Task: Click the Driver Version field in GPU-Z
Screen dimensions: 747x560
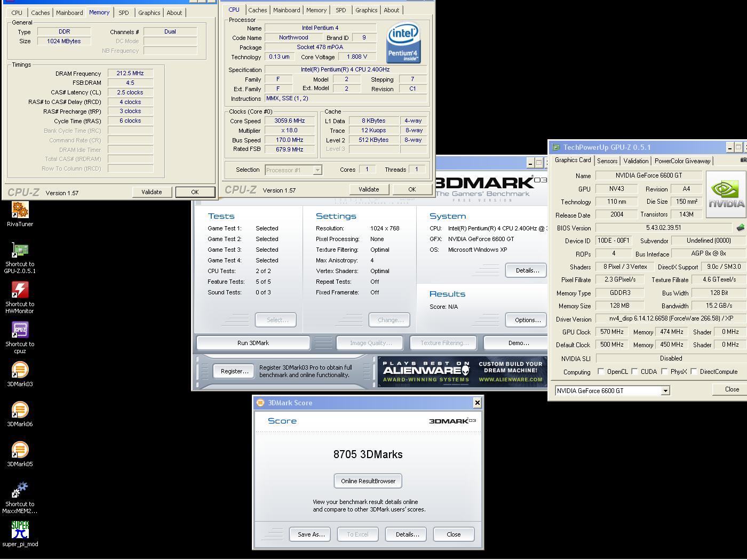Action: [x=671, y=318]
